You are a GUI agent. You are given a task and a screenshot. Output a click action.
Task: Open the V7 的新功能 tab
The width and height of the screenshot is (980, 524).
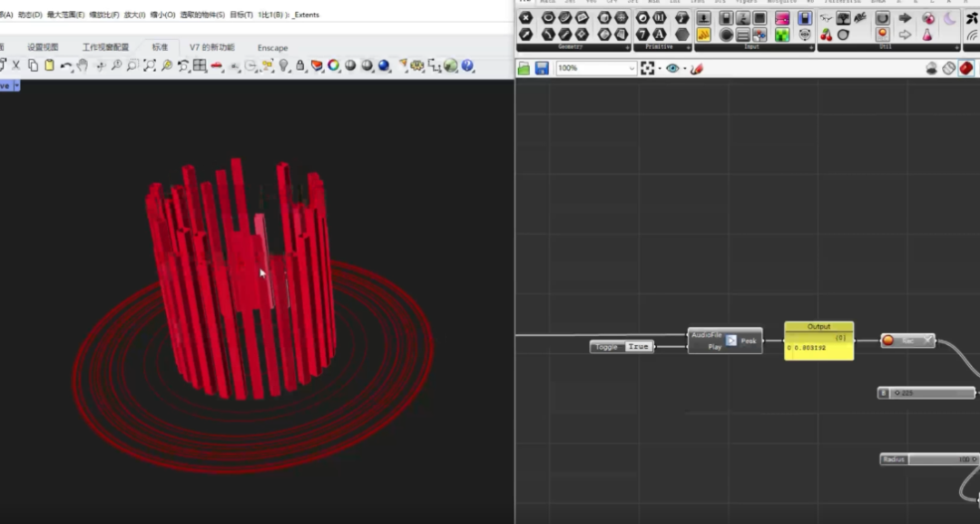pos(211,47)
